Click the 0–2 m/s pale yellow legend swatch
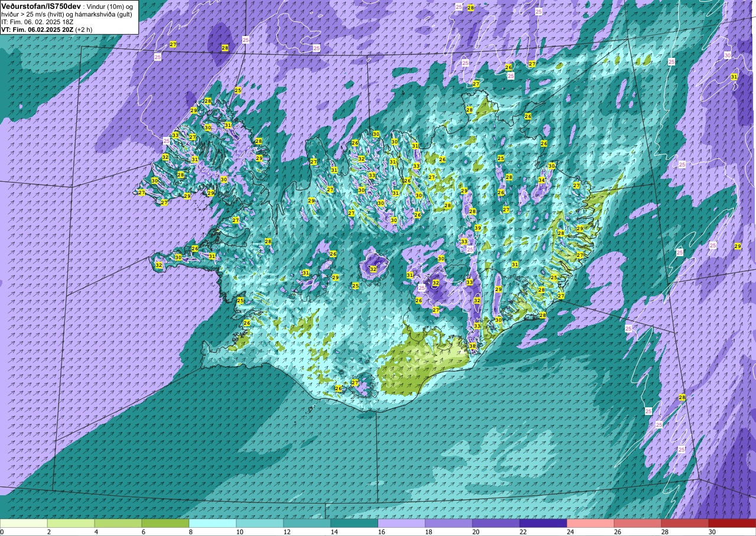 tap(24, 523)
